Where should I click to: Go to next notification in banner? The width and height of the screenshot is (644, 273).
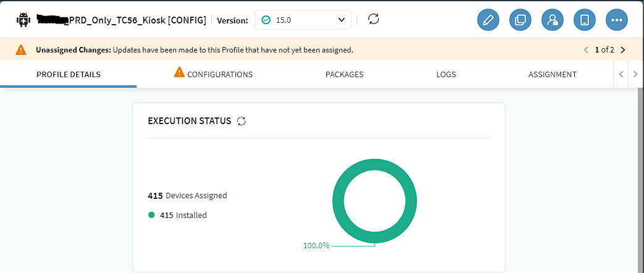[x=622, y=50]
